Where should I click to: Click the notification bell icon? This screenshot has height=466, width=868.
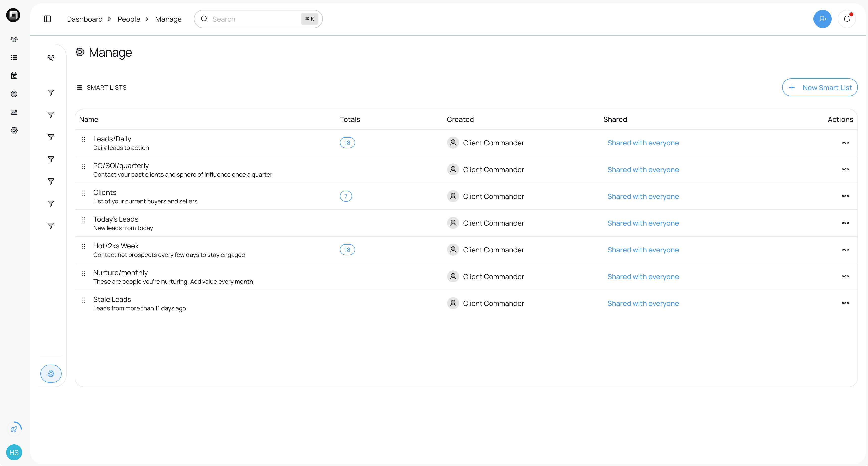coord(847,19)
